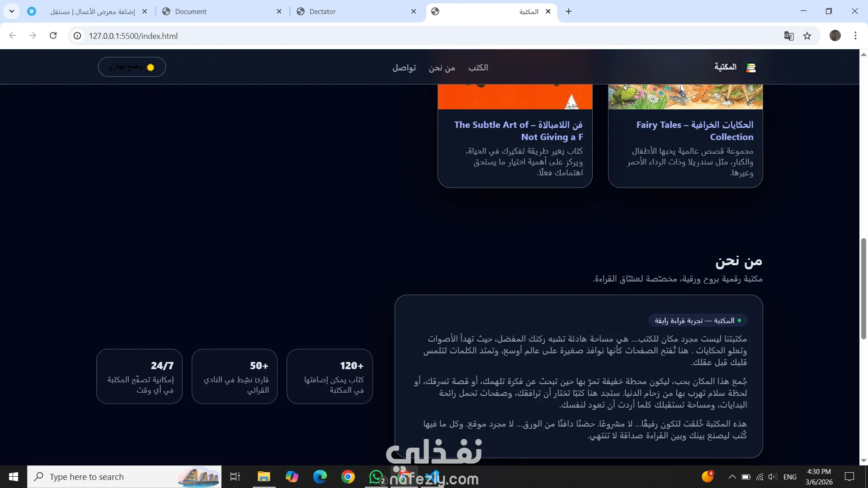Go forward to next page
868x488 pixels.
pos(33,36)
